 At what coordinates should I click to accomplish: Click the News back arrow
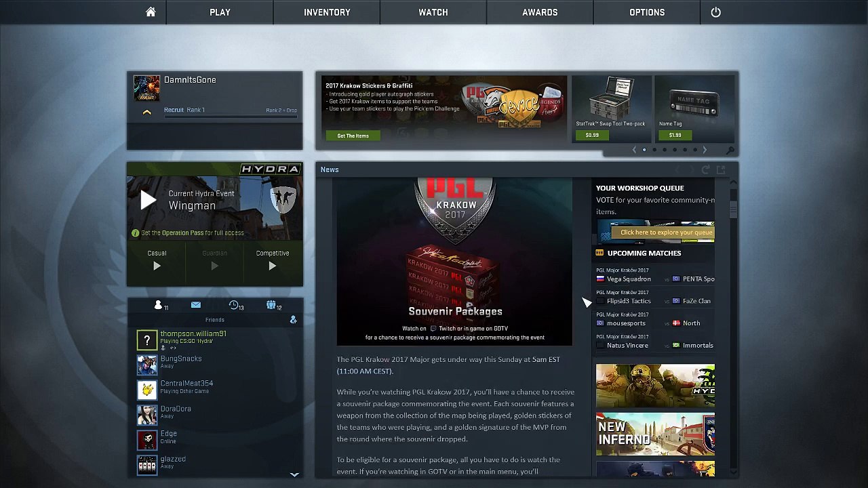[677, 169]
